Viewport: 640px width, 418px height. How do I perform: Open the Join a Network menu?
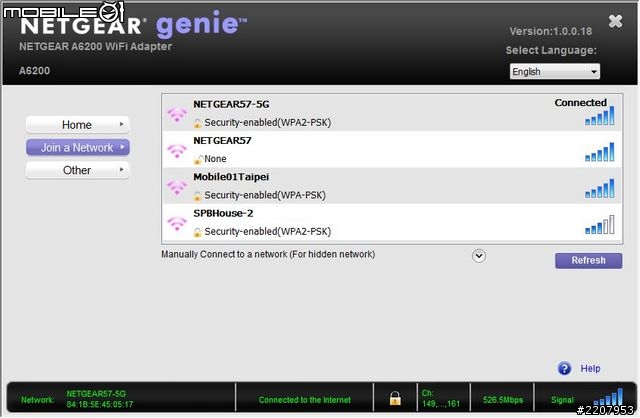click(78, 147)
